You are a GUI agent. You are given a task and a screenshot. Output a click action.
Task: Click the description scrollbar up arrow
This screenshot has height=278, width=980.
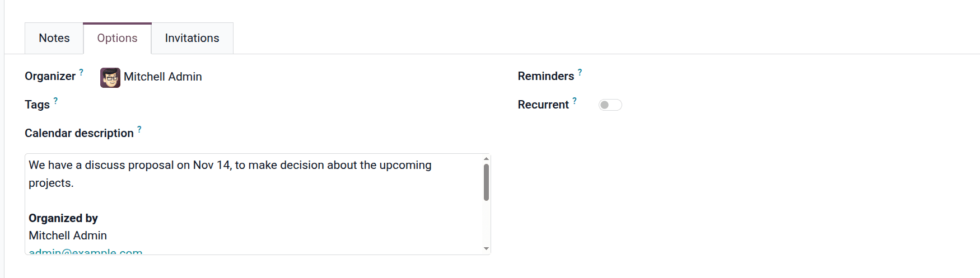click(x=486, y=159)
